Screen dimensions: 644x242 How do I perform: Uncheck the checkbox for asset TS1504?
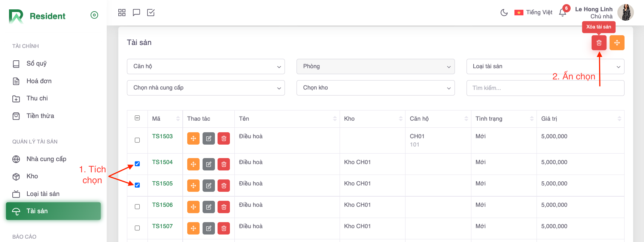point(137,164)
